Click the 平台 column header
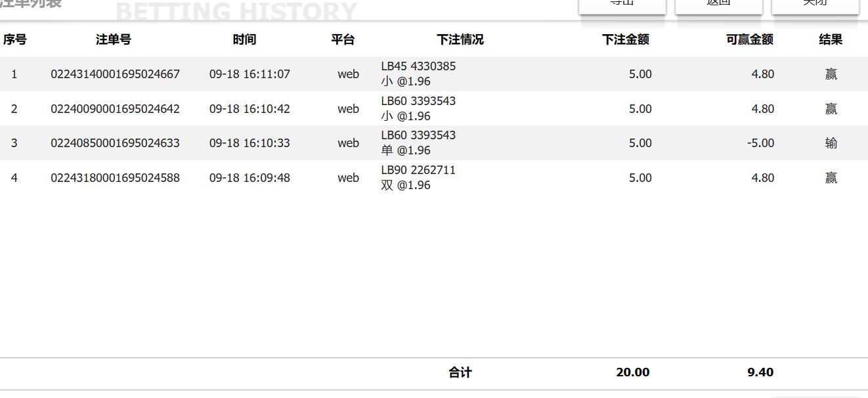 click(x=343, y=39)
